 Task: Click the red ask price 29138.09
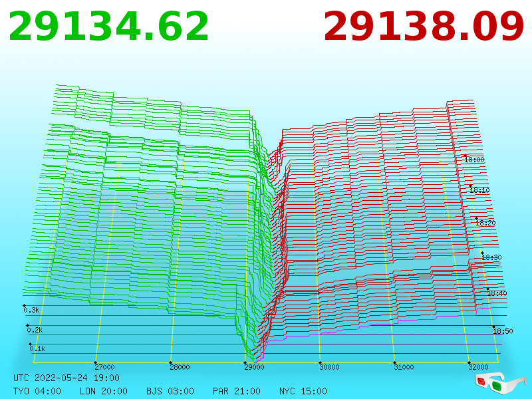point(424,27)
